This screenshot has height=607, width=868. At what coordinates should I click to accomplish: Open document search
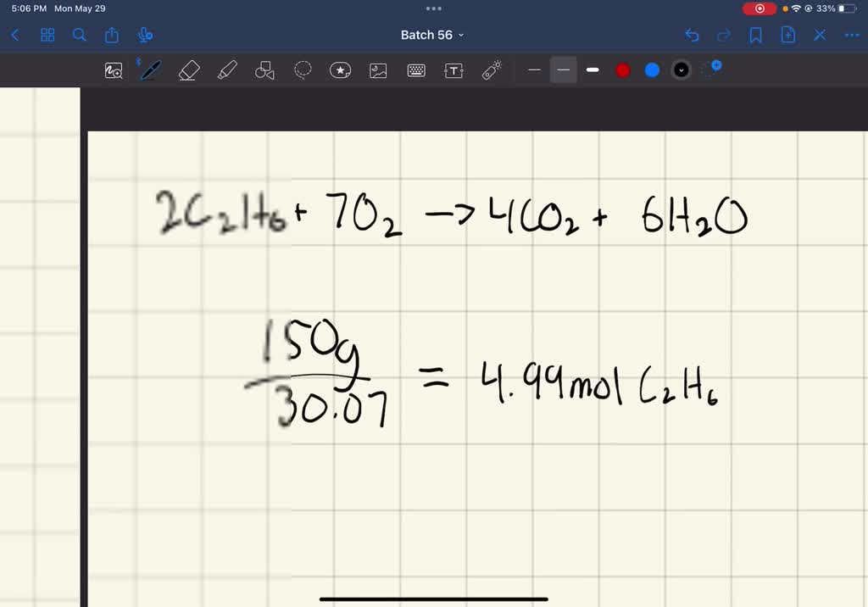point(79,35)
